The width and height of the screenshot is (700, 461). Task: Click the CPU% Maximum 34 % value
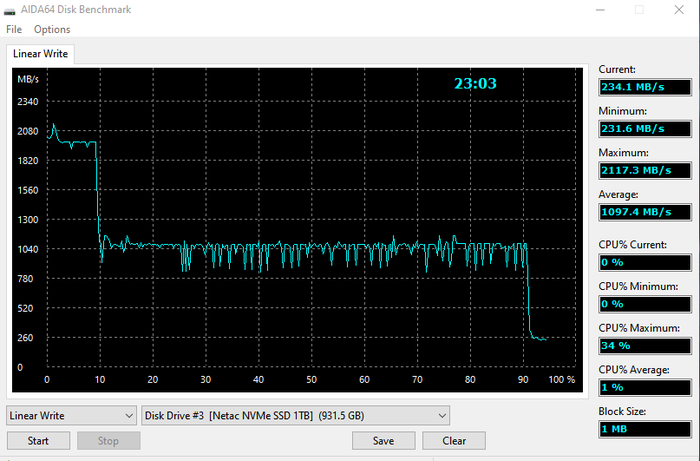645,346
